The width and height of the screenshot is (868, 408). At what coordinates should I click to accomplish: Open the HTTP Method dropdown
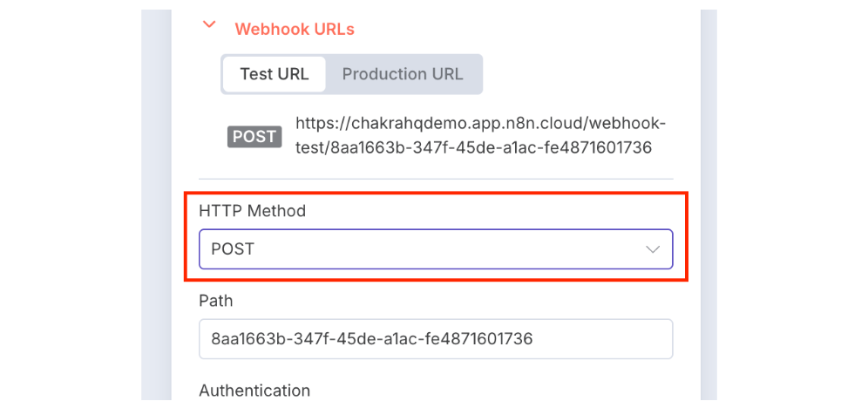pyautogui.click(x=436, y=249)
